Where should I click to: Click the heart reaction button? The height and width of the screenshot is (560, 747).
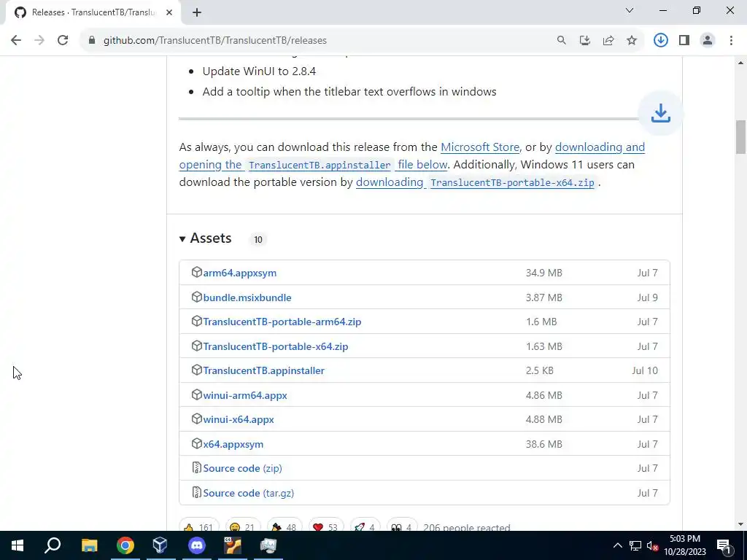pyautogui.click(x=326, y=526)
